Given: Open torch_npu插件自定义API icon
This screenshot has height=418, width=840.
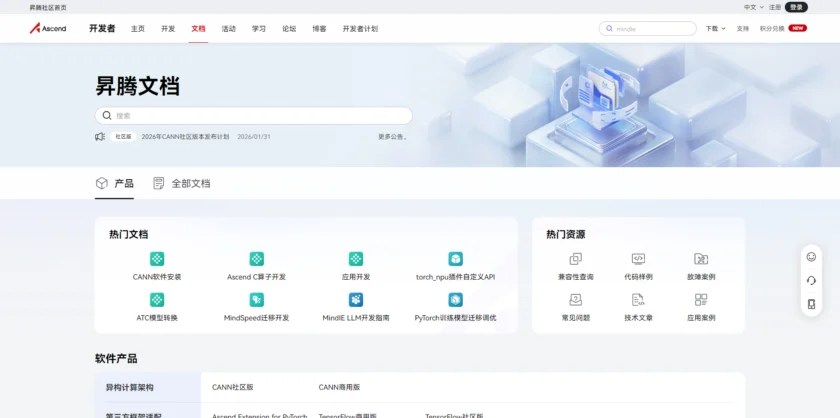Looking at the screenshot, I should tap(455, 259).
